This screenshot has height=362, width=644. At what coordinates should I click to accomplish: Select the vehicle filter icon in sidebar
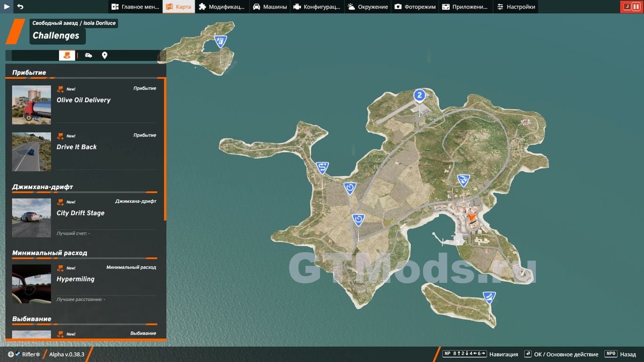(89, 56)
